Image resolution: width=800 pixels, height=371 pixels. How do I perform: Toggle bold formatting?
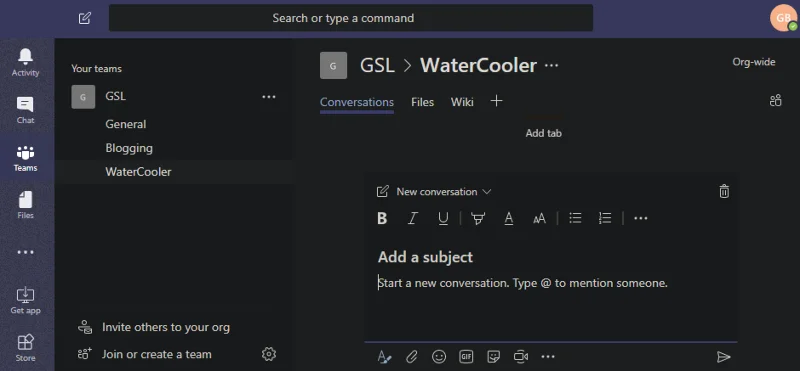point(382,218)
